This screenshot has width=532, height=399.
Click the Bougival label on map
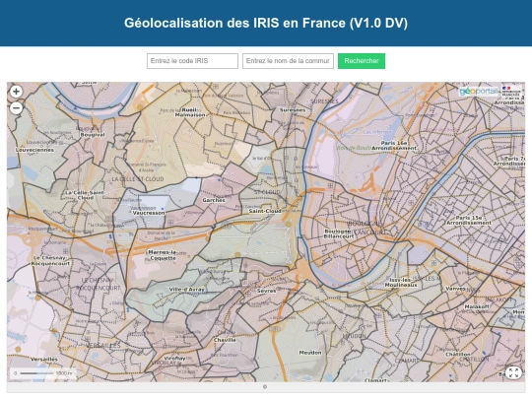(x=93, y=134)
